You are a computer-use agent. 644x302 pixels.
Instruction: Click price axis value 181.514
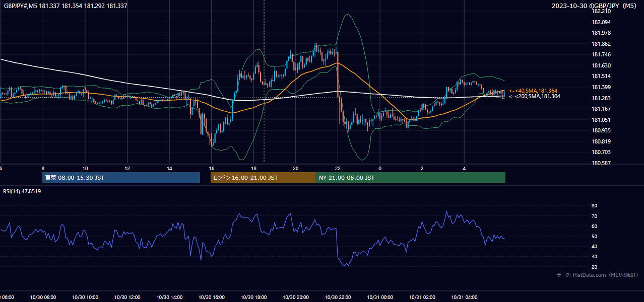click(x=601, y=76)
